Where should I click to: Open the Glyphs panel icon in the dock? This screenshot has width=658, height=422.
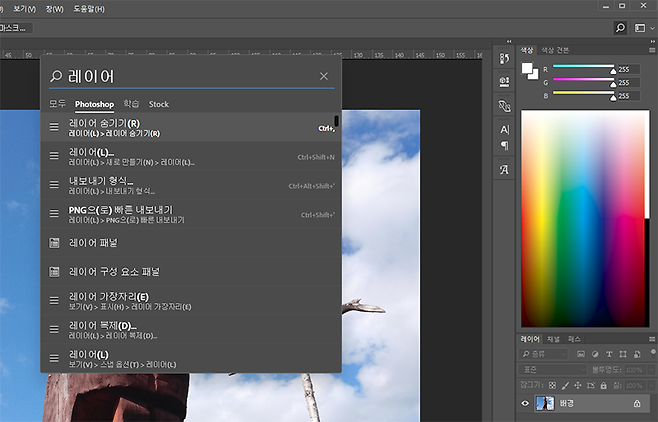click(504, 170)
